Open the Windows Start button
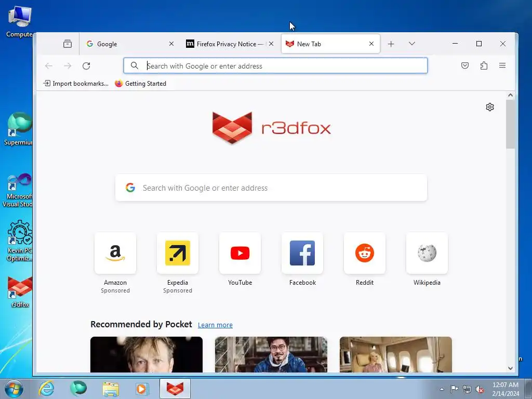The height and width of the screenshot is (399, 532). 14,389
